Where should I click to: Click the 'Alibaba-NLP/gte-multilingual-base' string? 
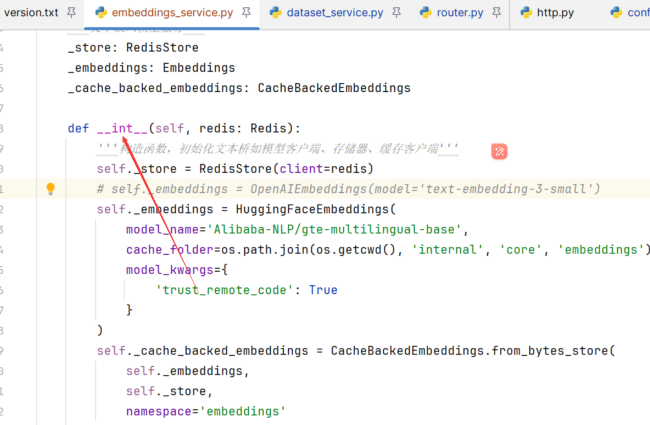(x=337, y=230)
